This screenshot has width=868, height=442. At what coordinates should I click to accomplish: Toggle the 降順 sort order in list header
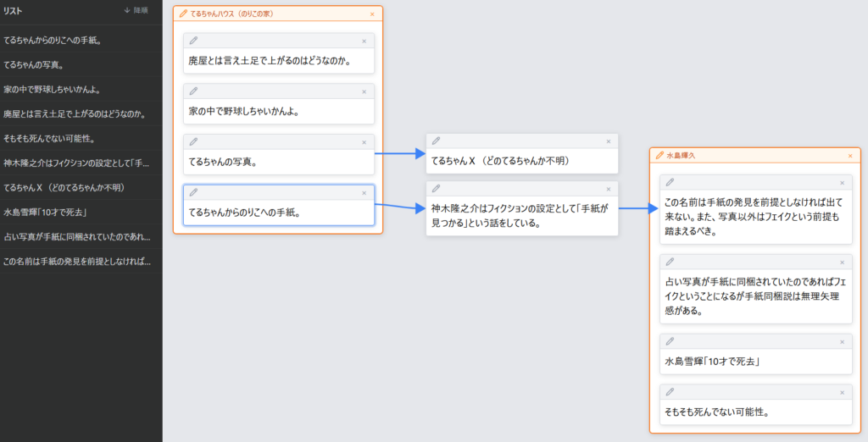point(136,11)
